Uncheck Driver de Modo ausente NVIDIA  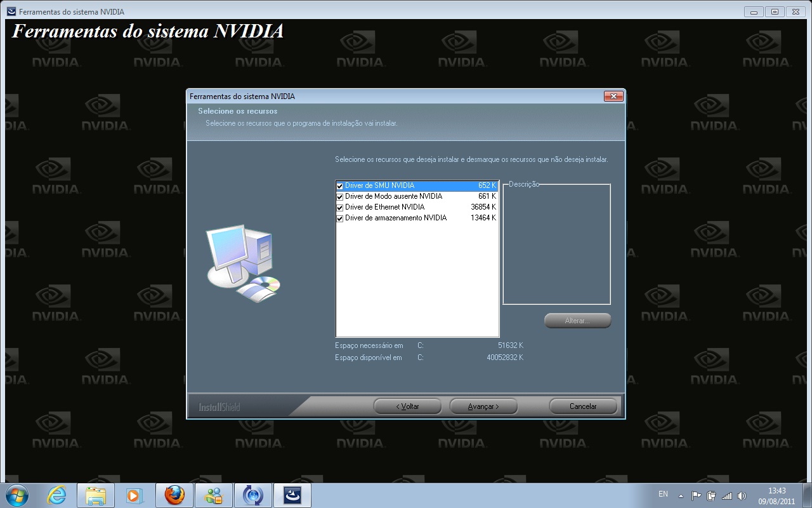click(x=340, y=197)
